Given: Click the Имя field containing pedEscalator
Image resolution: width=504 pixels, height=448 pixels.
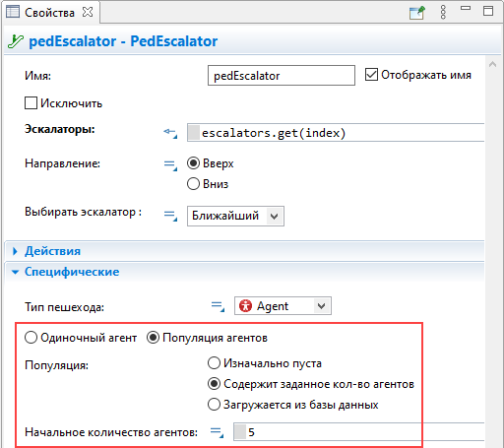Looking at the screenshot, I should point(282,76).
